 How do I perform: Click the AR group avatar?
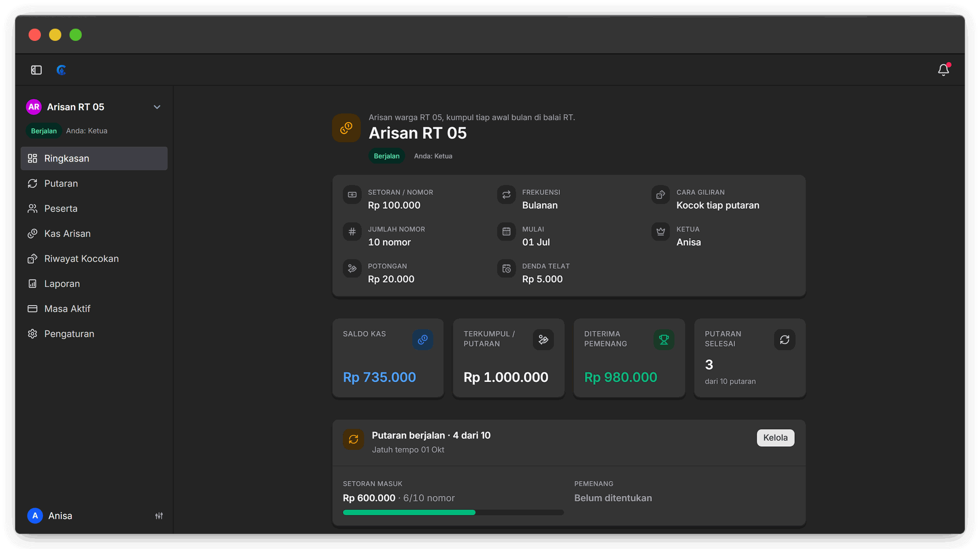34,107
